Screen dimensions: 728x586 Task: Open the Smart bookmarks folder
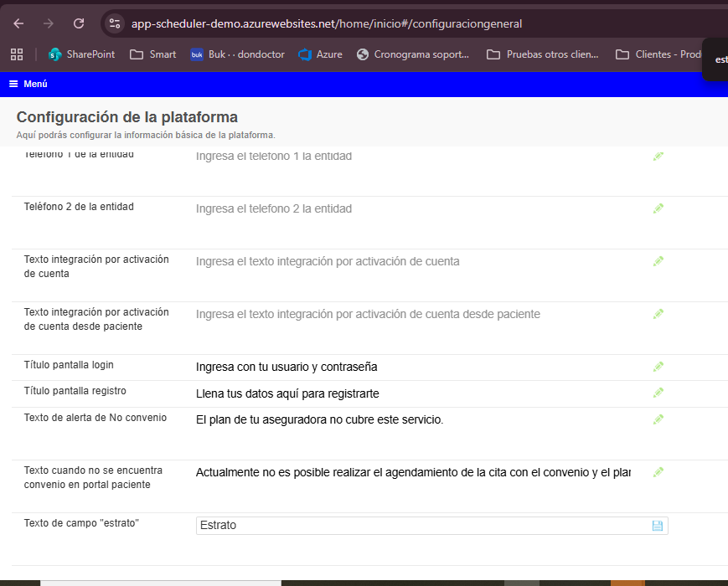(152, 54)
